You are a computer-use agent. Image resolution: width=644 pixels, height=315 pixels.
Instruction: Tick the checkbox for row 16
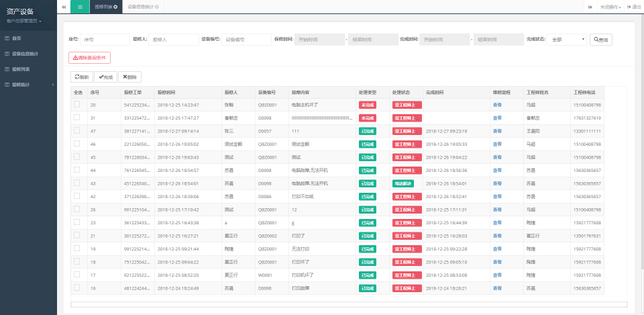(x=76, y=287)
